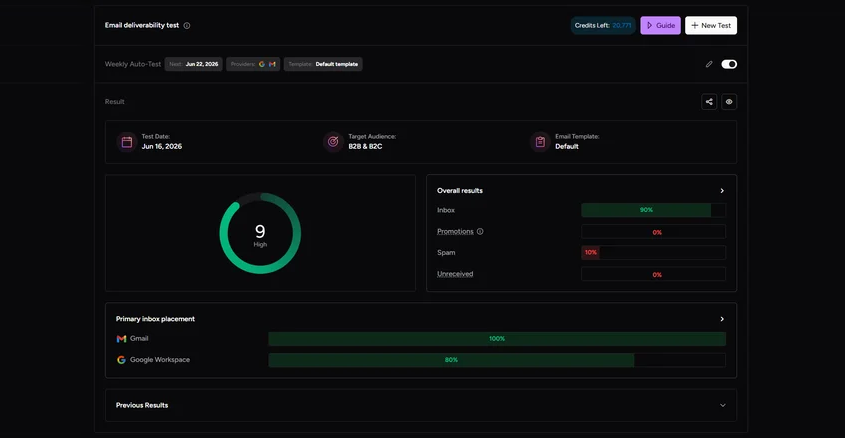Click the Unreceived underlined label
Viewport: 845px width, 438px height.
(x=455, y=274)
